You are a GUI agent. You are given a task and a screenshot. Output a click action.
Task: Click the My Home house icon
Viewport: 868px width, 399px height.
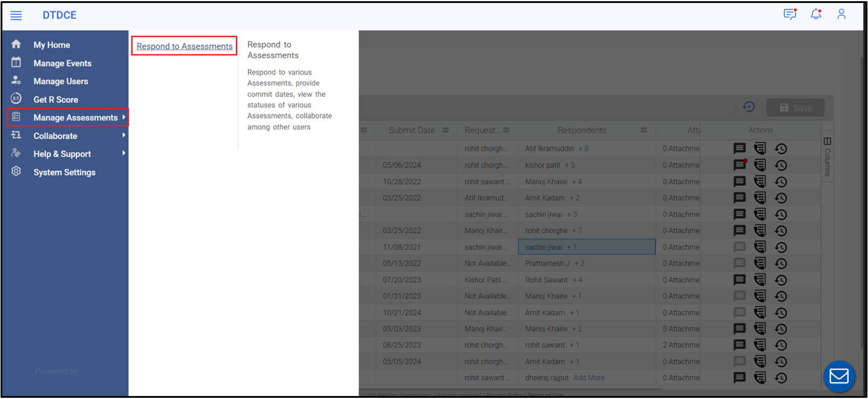(x=16, y=44)
